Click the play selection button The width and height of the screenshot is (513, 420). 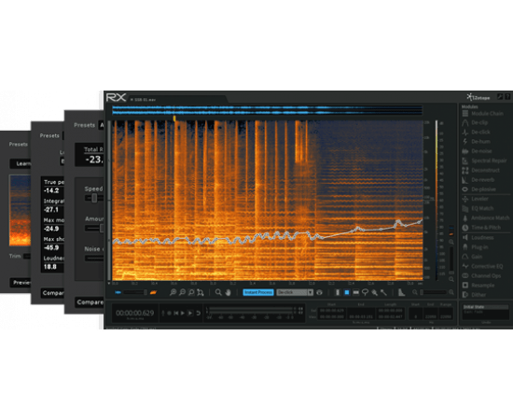(190, 314)
